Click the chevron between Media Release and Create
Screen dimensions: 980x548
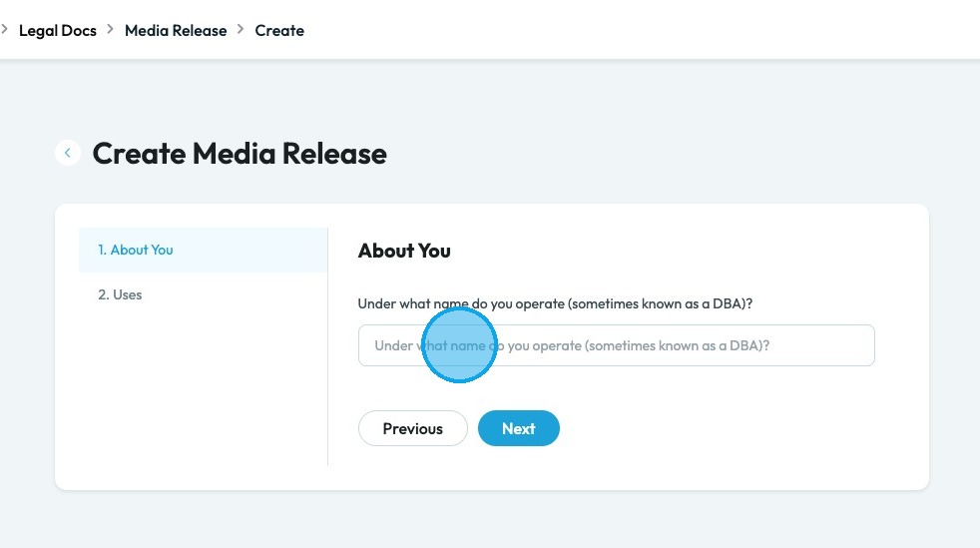[241, 30]
